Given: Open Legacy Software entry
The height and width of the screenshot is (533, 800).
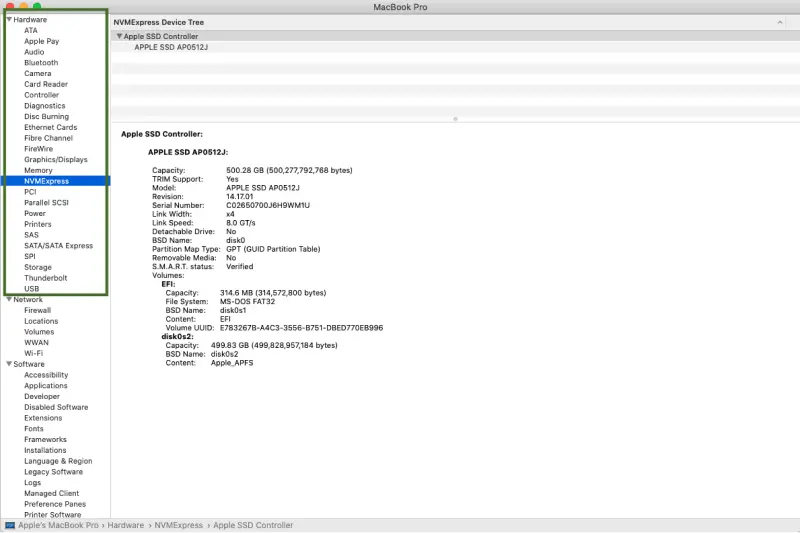Looking at the screenshot, I should point(54,472).
